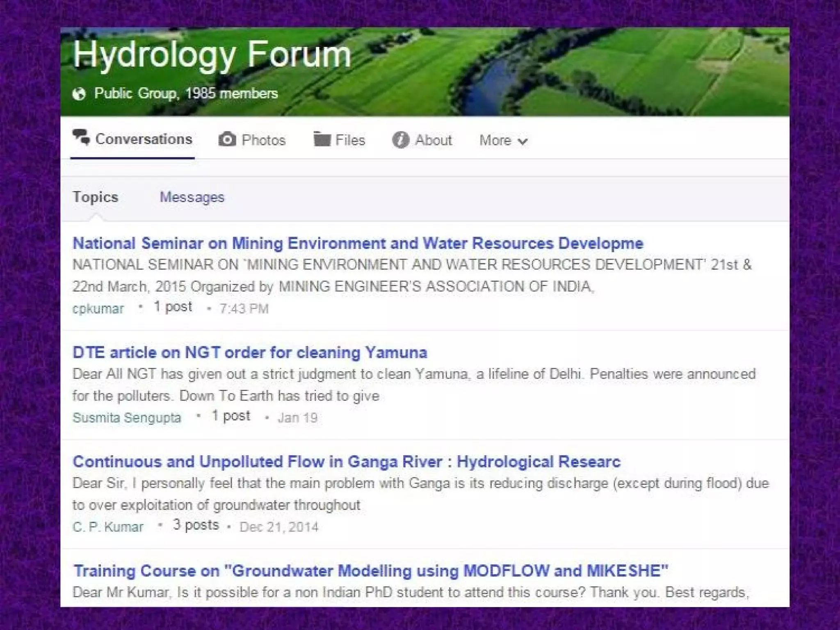Switch to the Messages tab
The height and width of the screenshot is (630, 840).
[192, 197]
